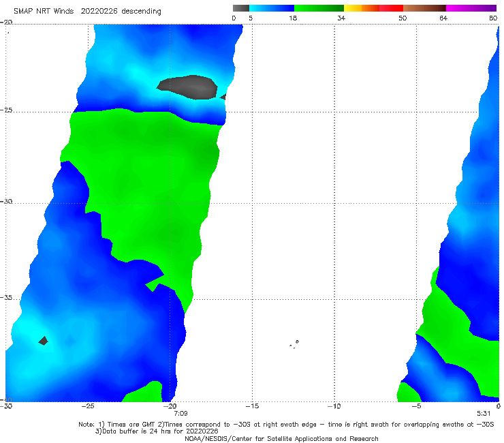
Task: Click the color bar label '34'
Action: [341, 18]
